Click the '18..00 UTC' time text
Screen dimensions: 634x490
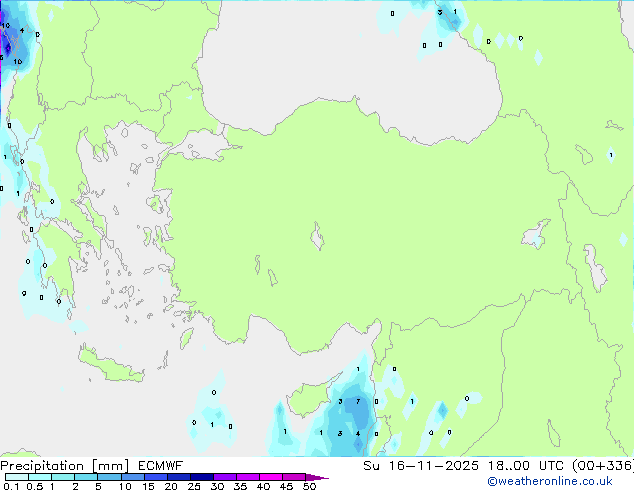(526, 466)
